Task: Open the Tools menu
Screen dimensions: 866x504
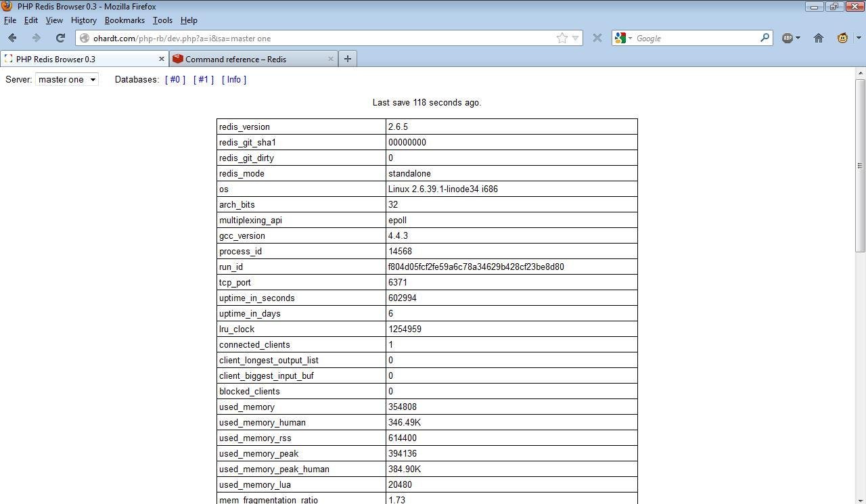Action: [x=162, y=20]
